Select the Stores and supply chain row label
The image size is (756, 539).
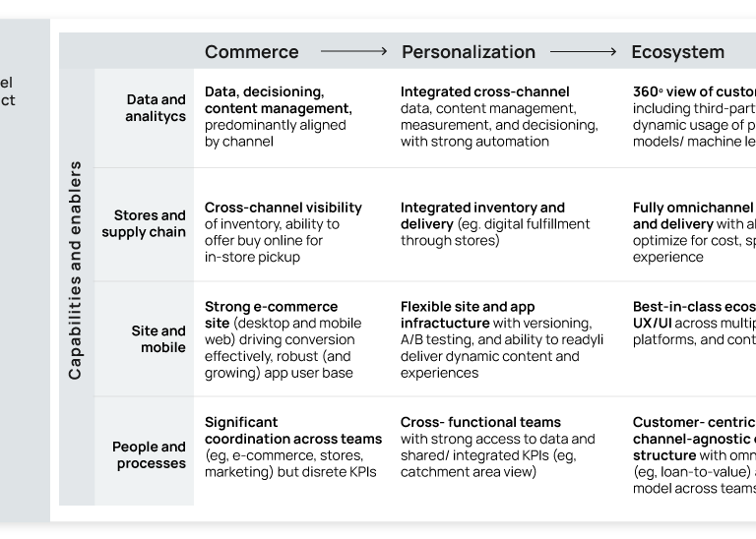click(144, 223)
